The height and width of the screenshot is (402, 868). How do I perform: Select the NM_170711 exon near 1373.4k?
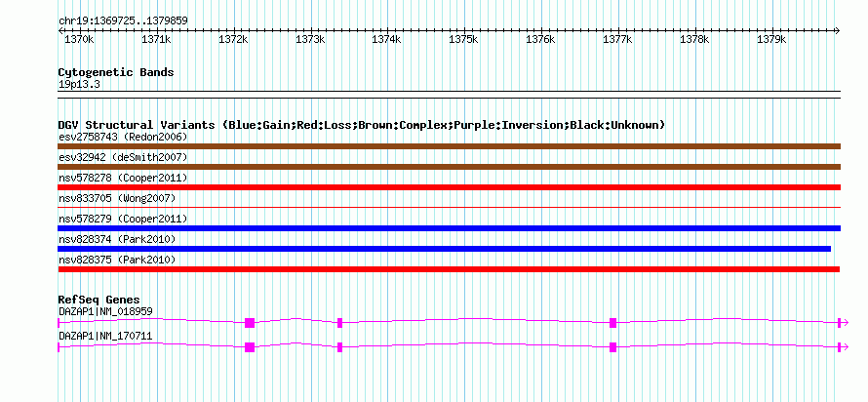(340, 347)
